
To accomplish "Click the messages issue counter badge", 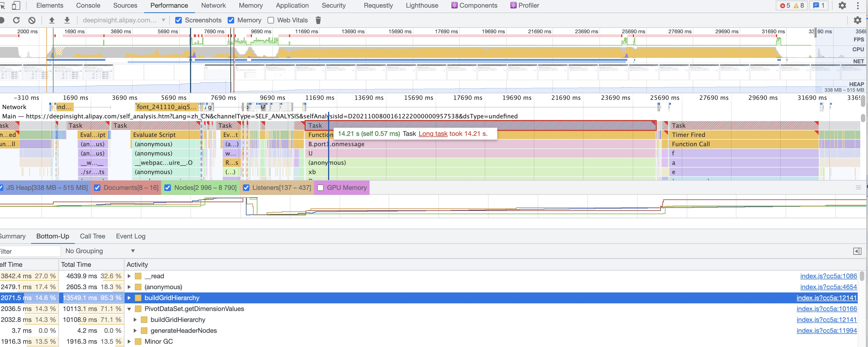I will pyautogui.click(x=819, y=5).
